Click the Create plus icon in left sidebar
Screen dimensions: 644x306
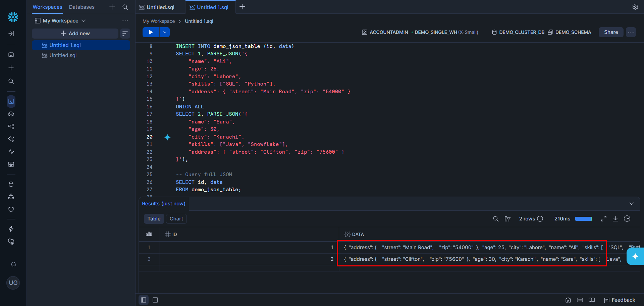11,68
